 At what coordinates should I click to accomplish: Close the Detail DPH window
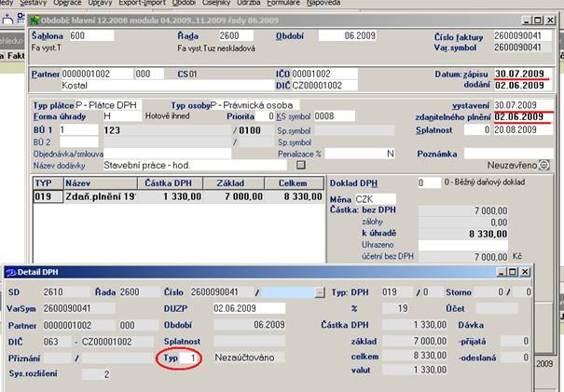click(x=524, y=271)
